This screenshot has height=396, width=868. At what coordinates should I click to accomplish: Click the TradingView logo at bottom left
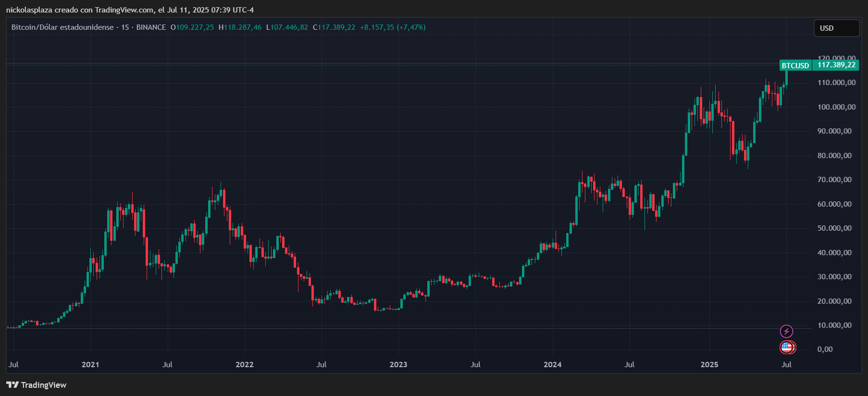36,385
